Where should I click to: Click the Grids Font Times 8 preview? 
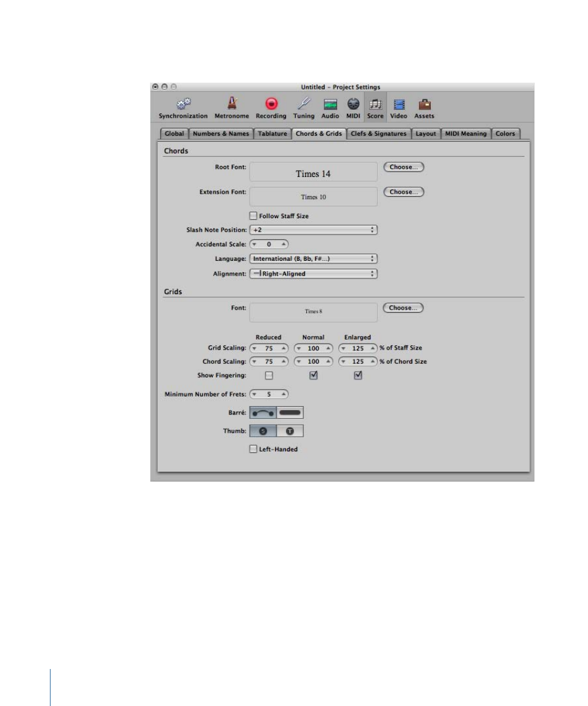pos(313,312)
